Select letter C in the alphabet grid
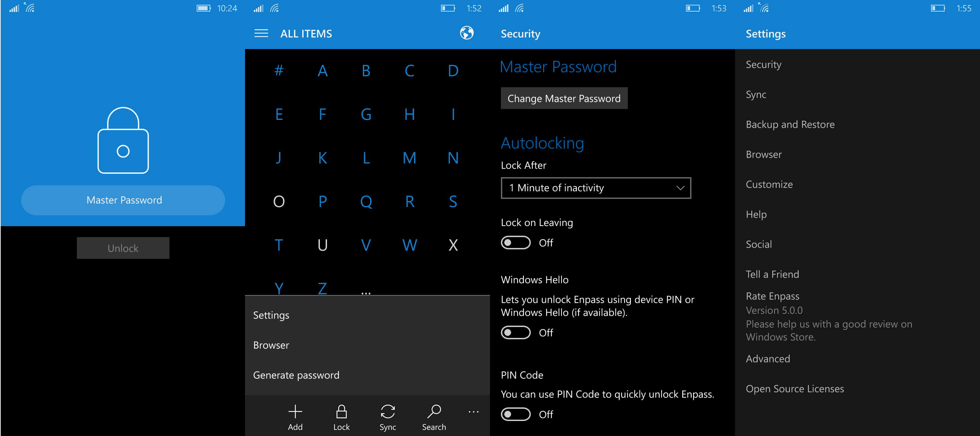Screen dimensions: 980x436 [409, 71]
